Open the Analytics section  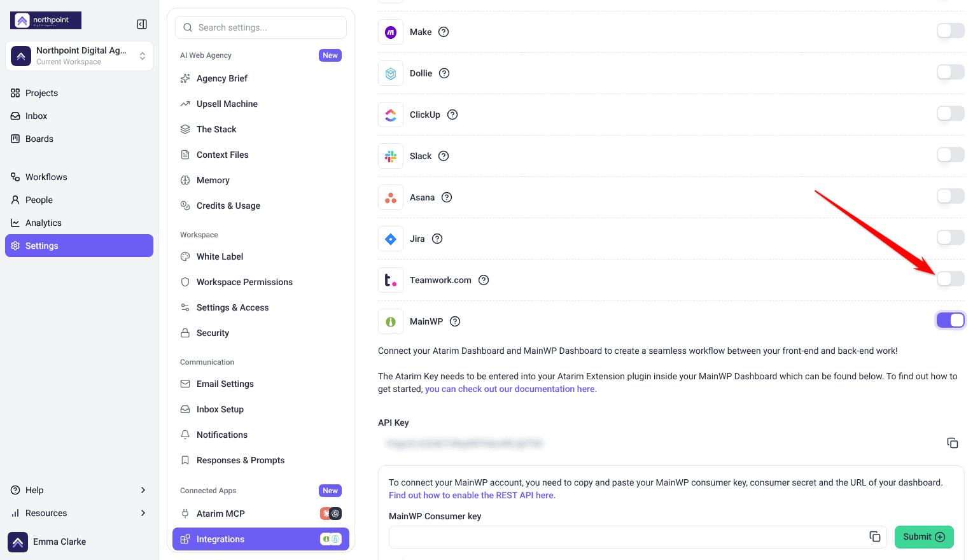79,223
